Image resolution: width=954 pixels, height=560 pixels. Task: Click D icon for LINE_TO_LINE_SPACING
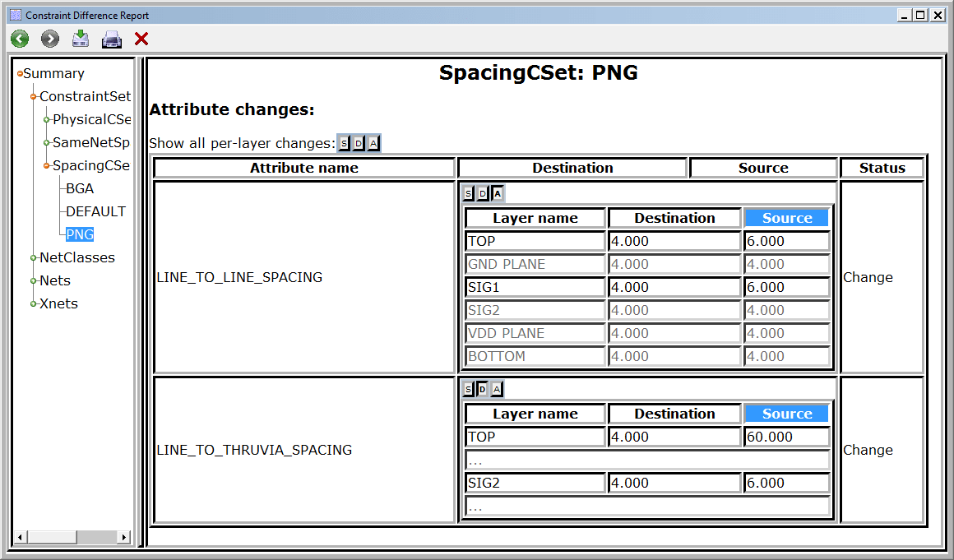pyautogui.click(x=483, y=193)
